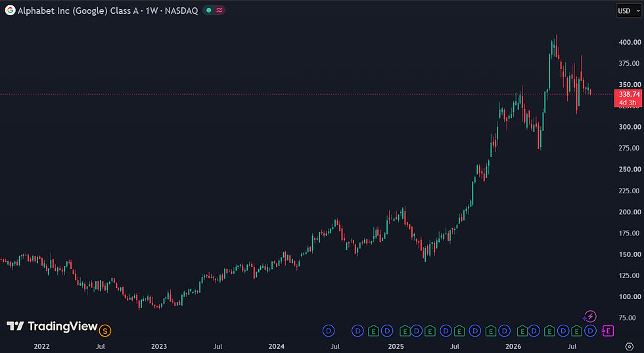Click the Jul label between 2025 and 2026
The image size is (644, 353).
[x=454, y=346]
